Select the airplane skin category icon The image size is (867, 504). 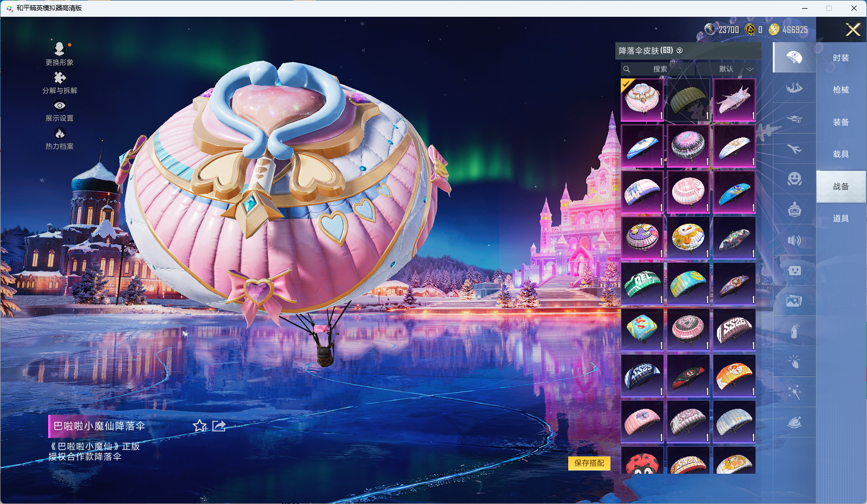[794, 149]
